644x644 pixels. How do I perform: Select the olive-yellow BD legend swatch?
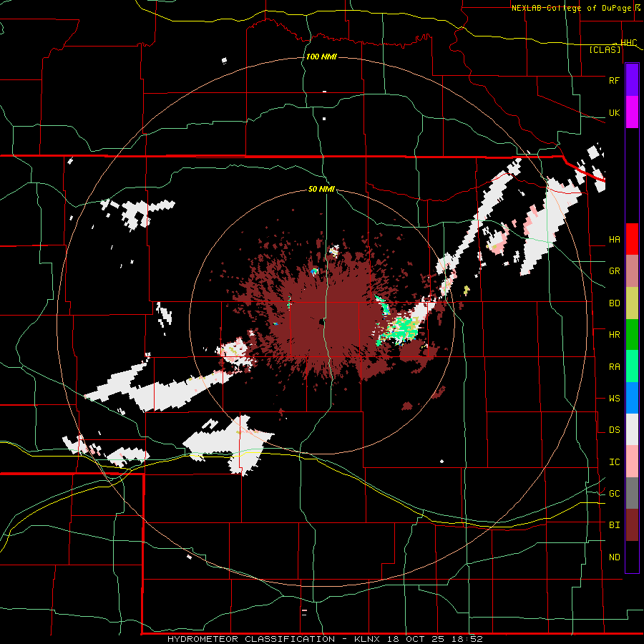632,303
